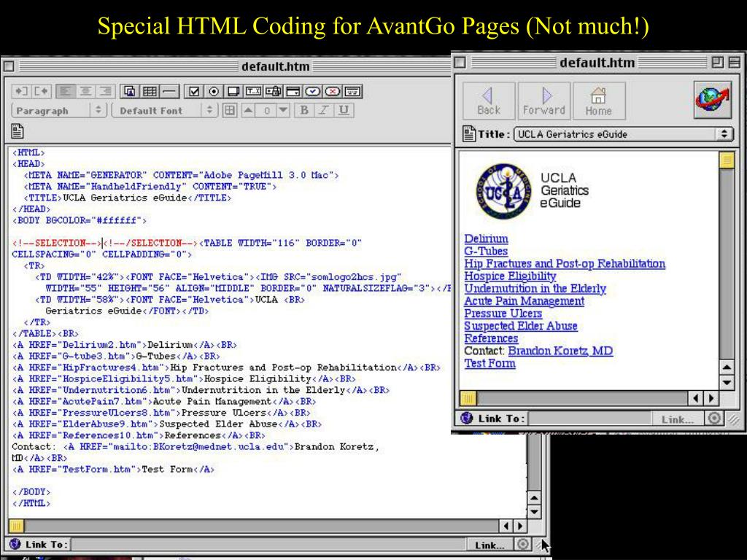This screenshot has height=560, width=747.
Task: Open the References link in preview
Action: pyautogui.click(x=491, y=338)
